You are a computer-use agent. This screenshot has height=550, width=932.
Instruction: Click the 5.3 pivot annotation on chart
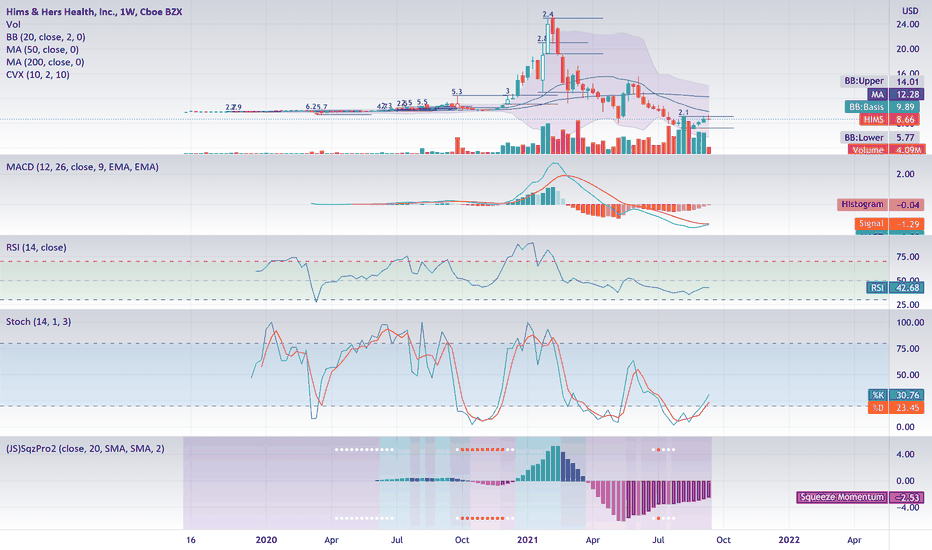click(x=456, y=92)
